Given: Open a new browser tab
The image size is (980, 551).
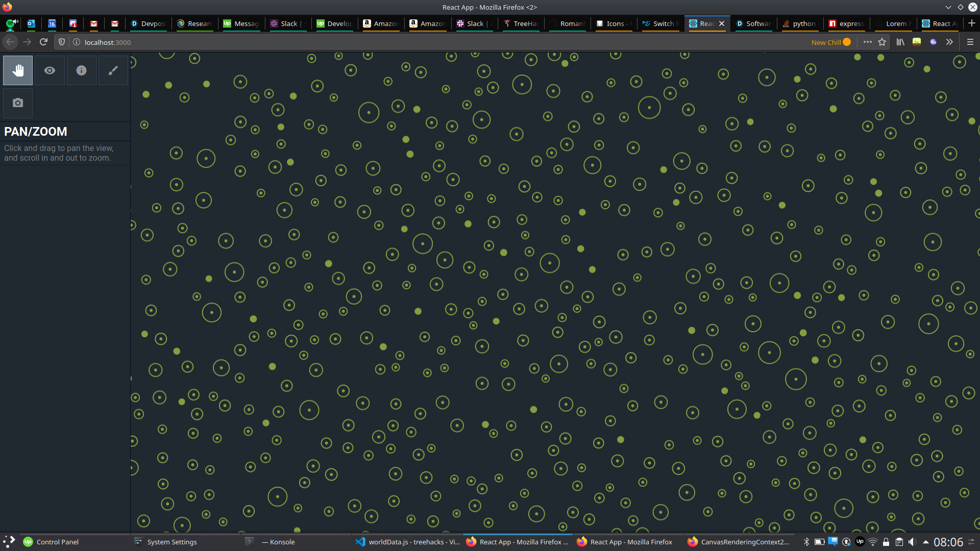Looking at the screenshot, I should point(971,23).
